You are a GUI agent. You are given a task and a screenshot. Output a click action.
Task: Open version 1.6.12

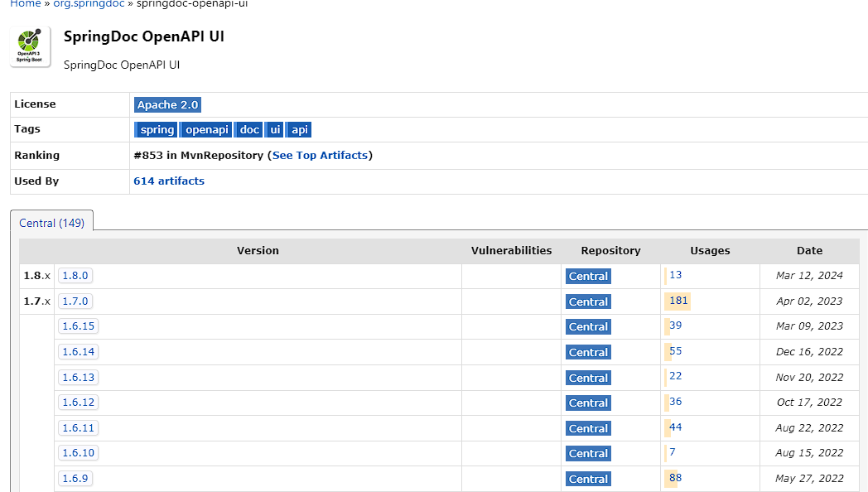(78, 403)
